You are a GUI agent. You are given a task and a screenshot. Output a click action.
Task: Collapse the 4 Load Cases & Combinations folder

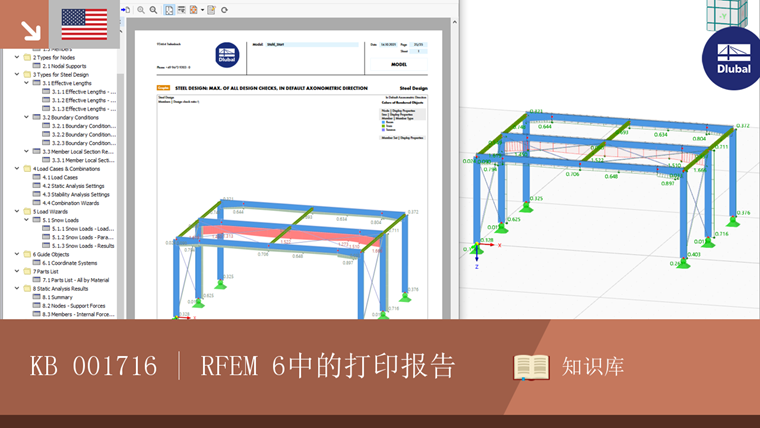pyautogui.click(x=17, y=168)
